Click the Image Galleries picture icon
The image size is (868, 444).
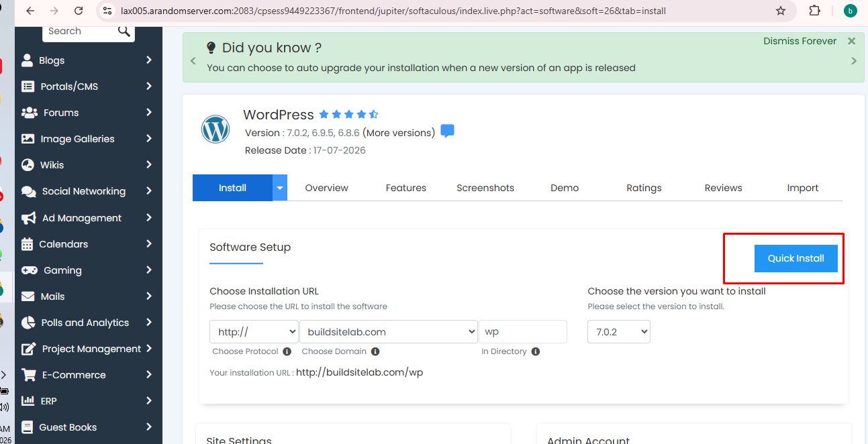pos(28,139)
